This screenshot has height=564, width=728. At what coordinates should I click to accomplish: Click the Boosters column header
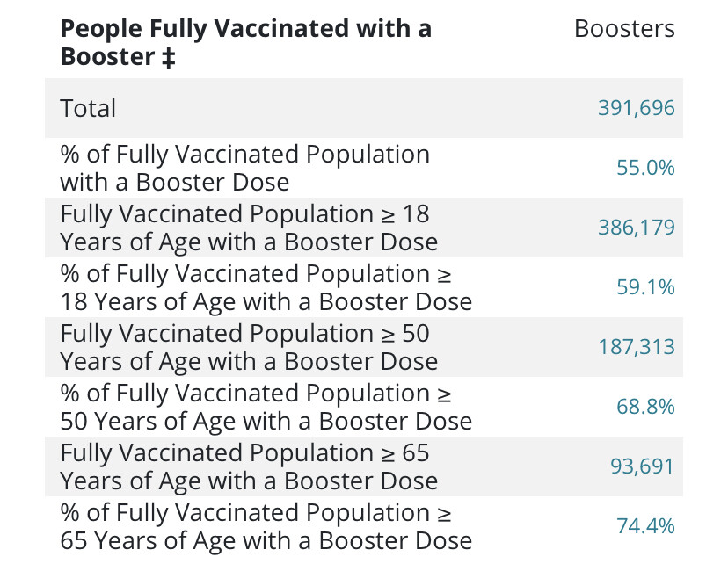(624, 29)
